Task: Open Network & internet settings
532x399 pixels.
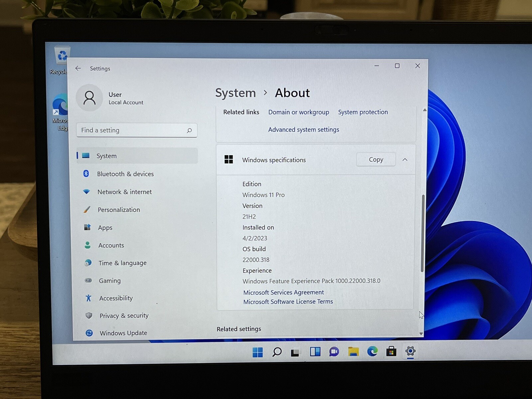Action: coord(124,192)
